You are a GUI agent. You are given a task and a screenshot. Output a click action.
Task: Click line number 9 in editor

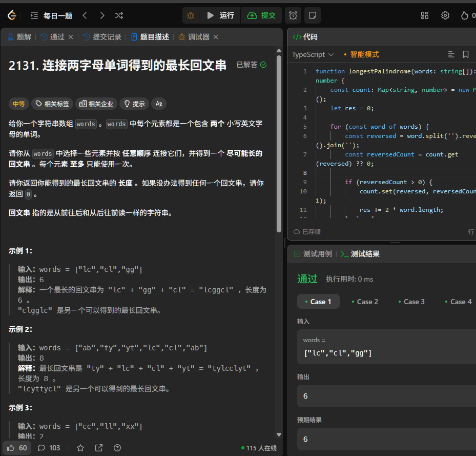(x=305, y=182)
